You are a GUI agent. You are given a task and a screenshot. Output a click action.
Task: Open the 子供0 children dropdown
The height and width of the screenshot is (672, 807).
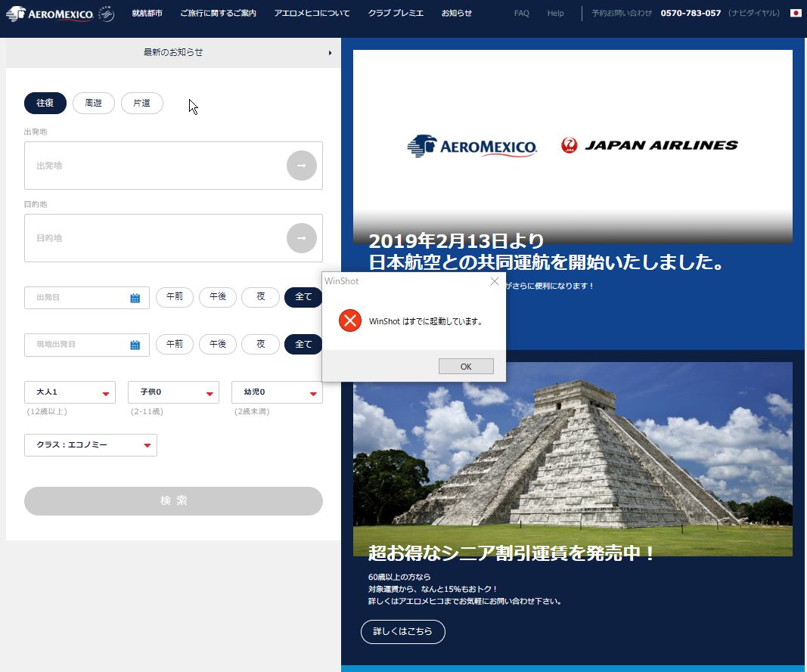[173, 392]
